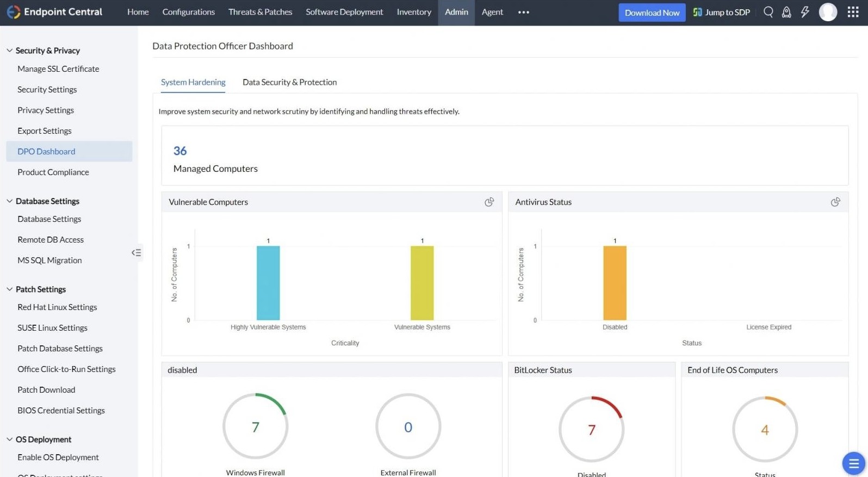Viewport: 868px width, 477px height.
Task: Switch to Data Security & Protection tab
Action: tap(289, 82)
